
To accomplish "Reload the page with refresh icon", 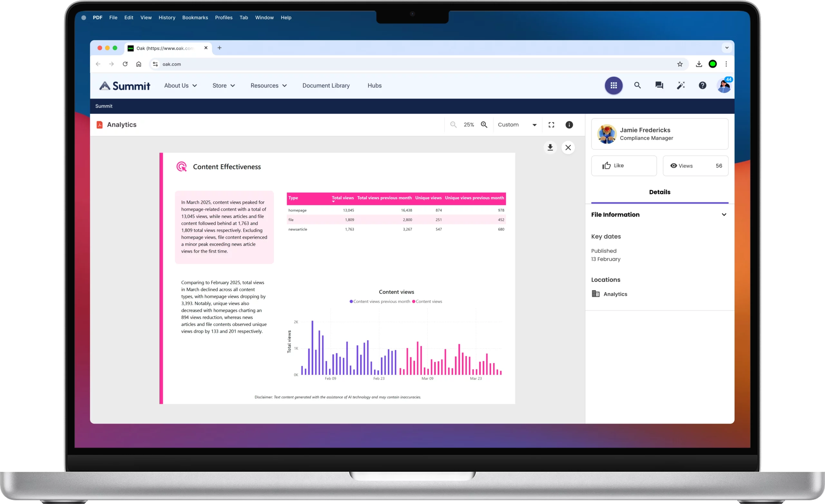I will click(x=125, y=64).
